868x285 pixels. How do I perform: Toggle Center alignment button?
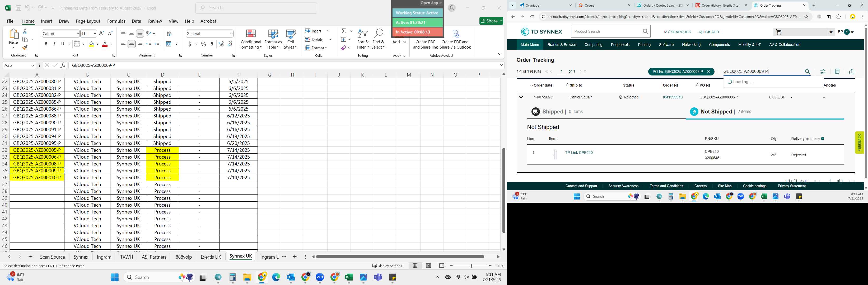click(131, 44)
